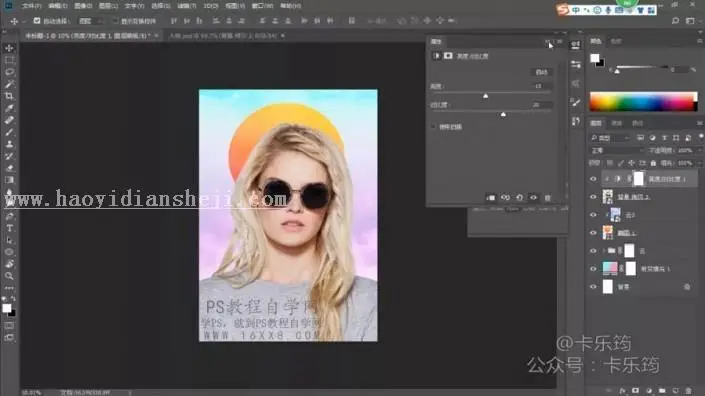Switch to the Paths tab

pos(638,123)
